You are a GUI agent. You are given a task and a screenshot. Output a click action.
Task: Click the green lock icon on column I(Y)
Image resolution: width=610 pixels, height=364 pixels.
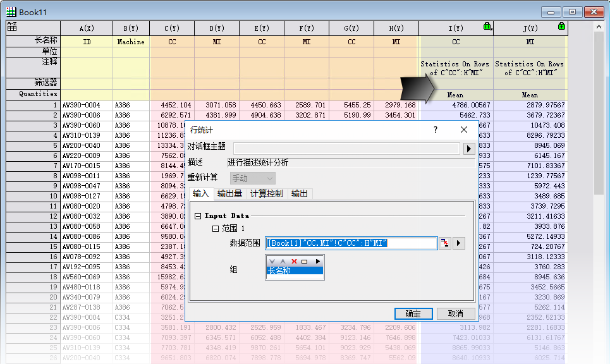487,27
